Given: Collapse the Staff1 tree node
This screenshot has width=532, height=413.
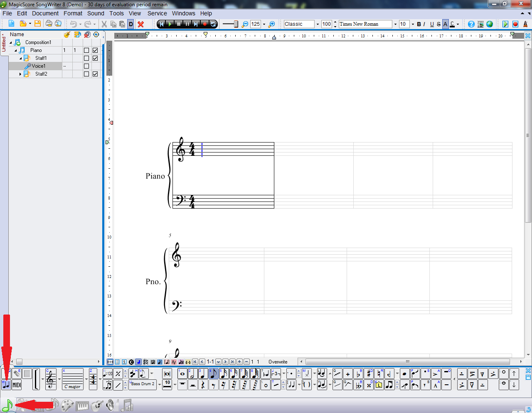Looking at the screenshot, I should coord(20,58).
